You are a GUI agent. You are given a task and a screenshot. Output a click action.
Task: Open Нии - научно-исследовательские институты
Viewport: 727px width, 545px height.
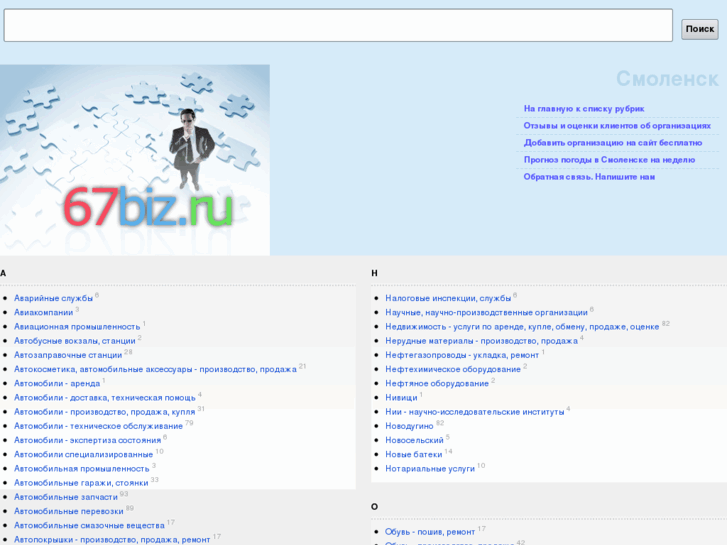tap(475, 412)
